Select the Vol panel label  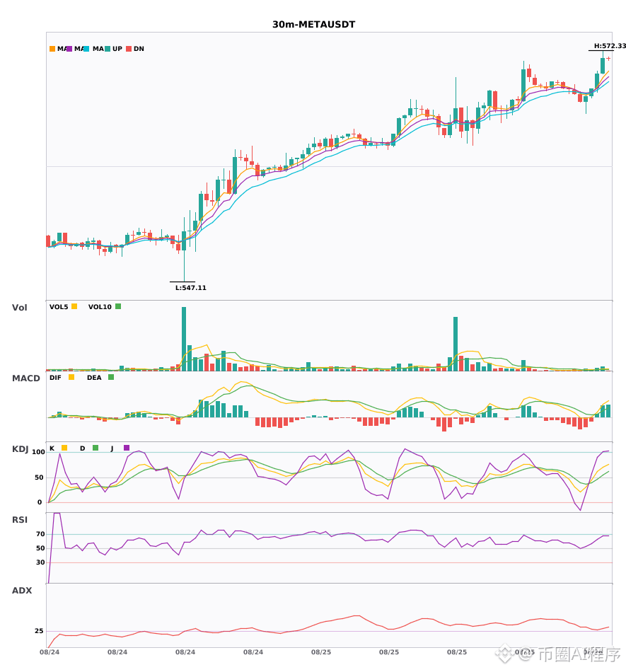pyautogui.click(x=19, y=308)
